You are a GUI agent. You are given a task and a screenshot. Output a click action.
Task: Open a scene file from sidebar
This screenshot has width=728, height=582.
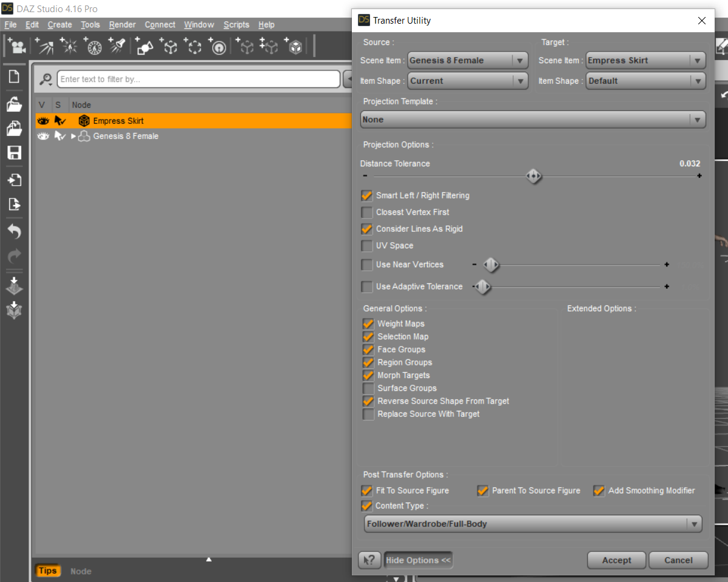click(14, 104)
